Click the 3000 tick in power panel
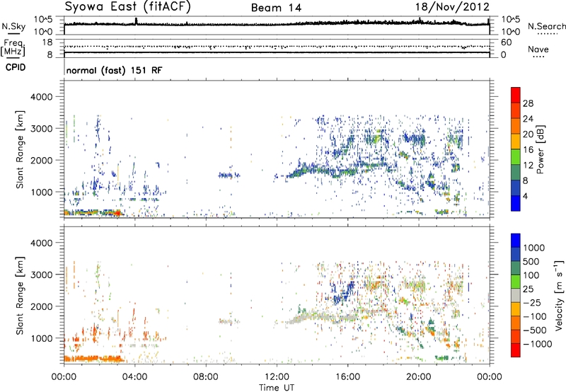 42,129
